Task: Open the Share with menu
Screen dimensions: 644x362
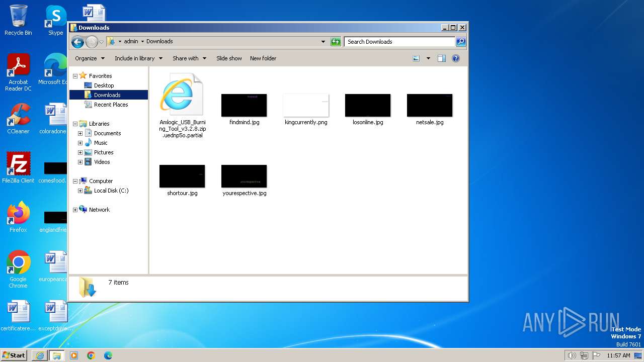Action: click(x=190, y=58)
